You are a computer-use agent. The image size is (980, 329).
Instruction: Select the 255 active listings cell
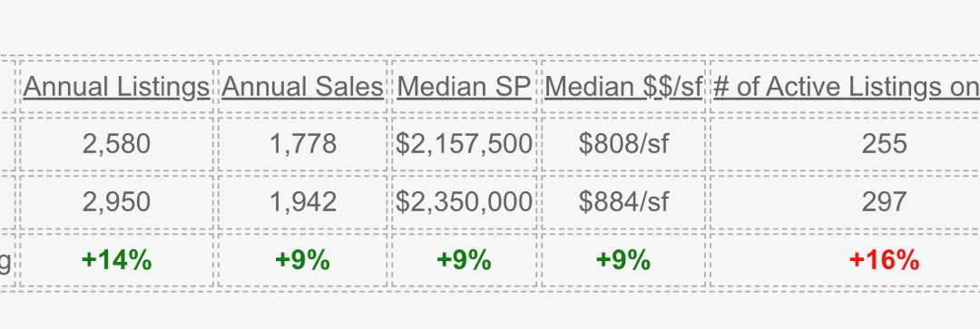[884, 144]
